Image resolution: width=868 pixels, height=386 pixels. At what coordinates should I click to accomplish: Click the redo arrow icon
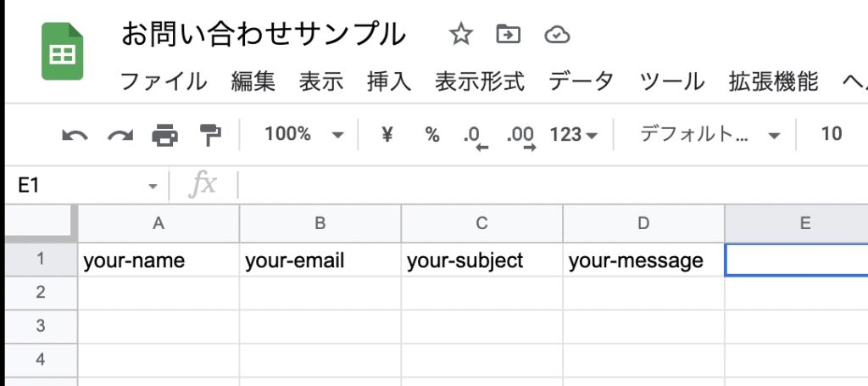coord(120,135)
